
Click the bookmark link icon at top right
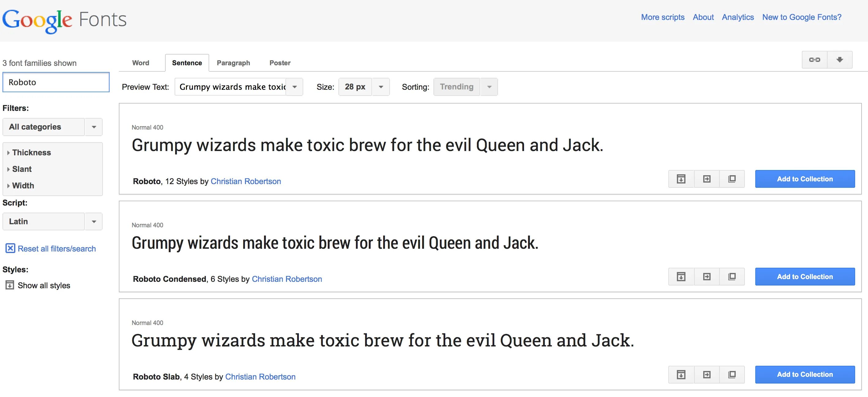[814, 60]
